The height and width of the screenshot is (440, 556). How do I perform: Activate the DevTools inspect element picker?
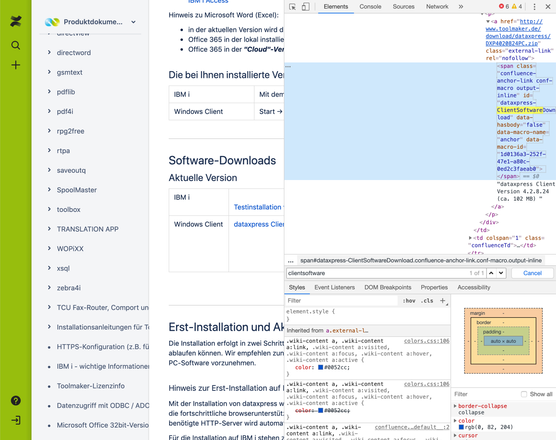click(293, 7)
